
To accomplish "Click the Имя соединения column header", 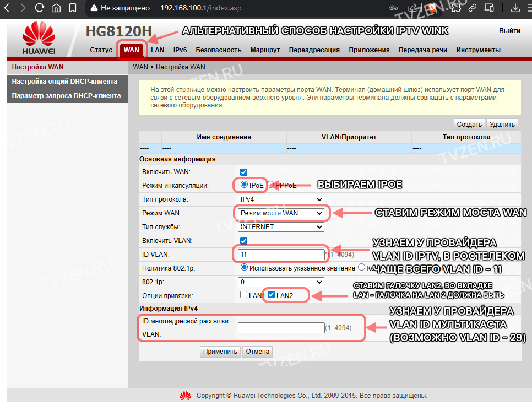I will pos(224,137).
